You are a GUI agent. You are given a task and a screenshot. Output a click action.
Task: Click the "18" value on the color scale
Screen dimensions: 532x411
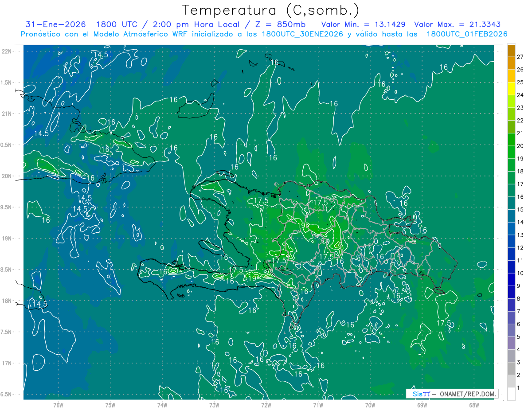pos(520,171)
